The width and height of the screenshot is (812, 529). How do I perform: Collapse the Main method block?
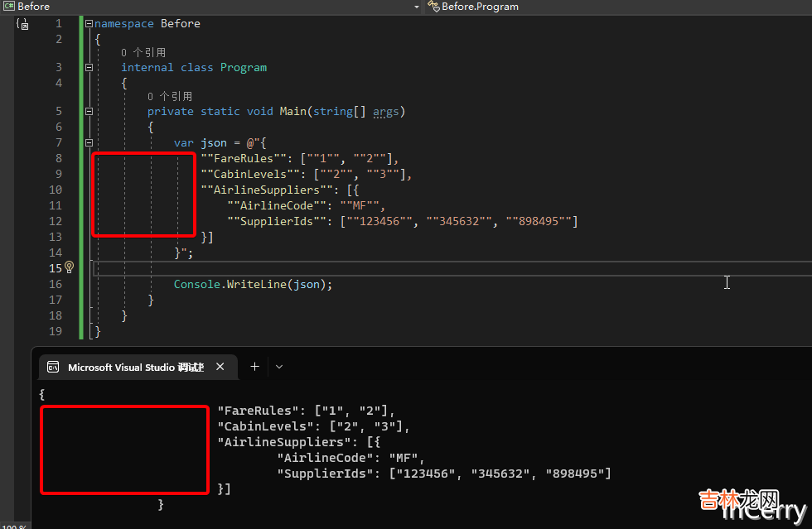pos(89,112)
